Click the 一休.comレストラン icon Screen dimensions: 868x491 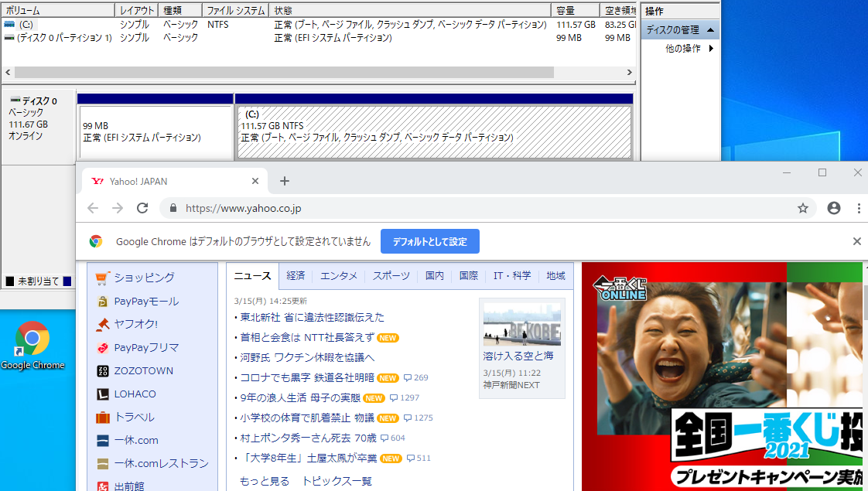point(102,463)
